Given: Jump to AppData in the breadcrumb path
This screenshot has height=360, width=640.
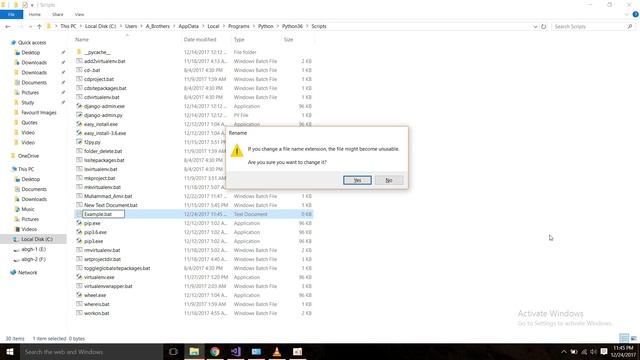Looking at the screenshot, I should (x=189, y=26).
